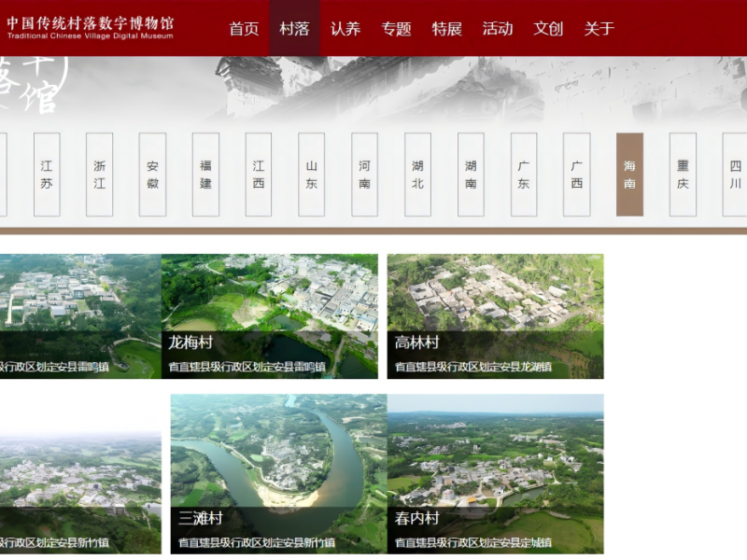Select the 安徽 province tab

click(x=152, y=175)
